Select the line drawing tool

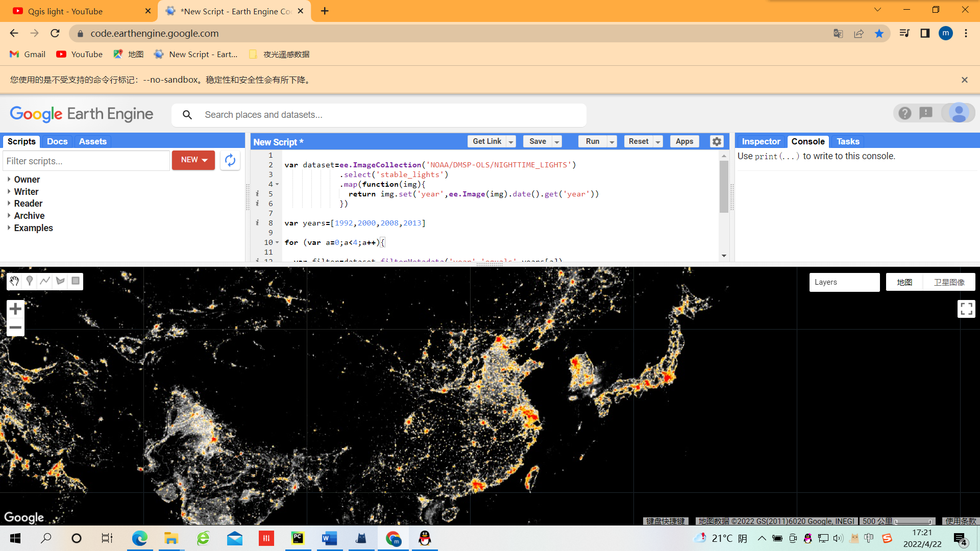[44, 281]
